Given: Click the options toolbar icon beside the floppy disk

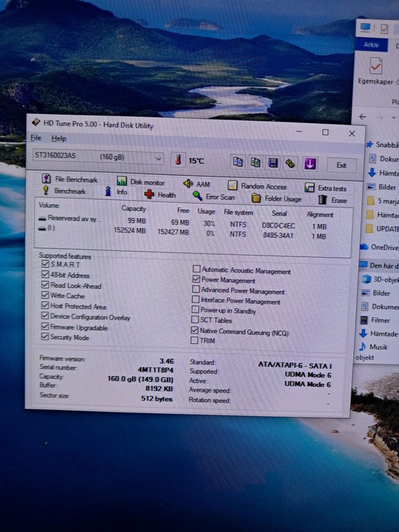Looking at the screenshot, I should point(290,163).
